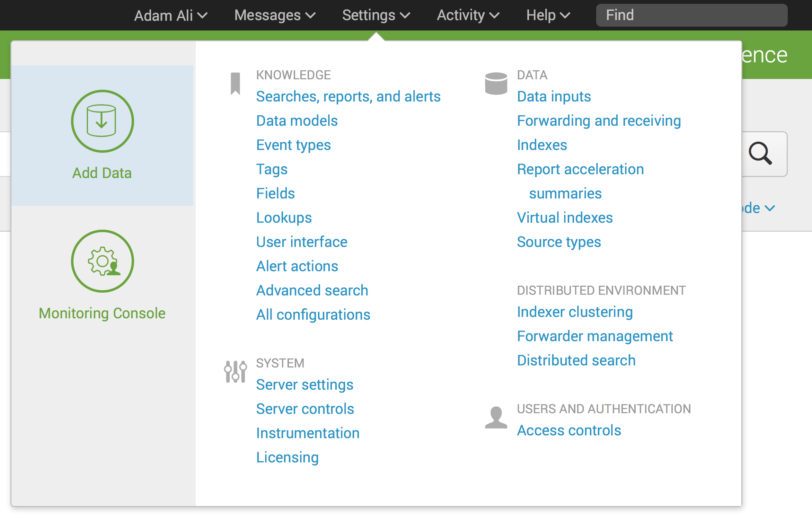The height and width of the screenshot is (523, 812).
Task: Open Forwarding and receiving settings
Action: 599,121
